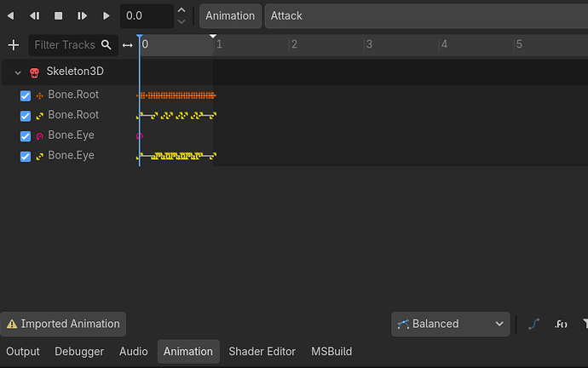Viewport: 588px width, 368px height.
Task: Click the animation position field showing 0.0
Action: [147, 15]
